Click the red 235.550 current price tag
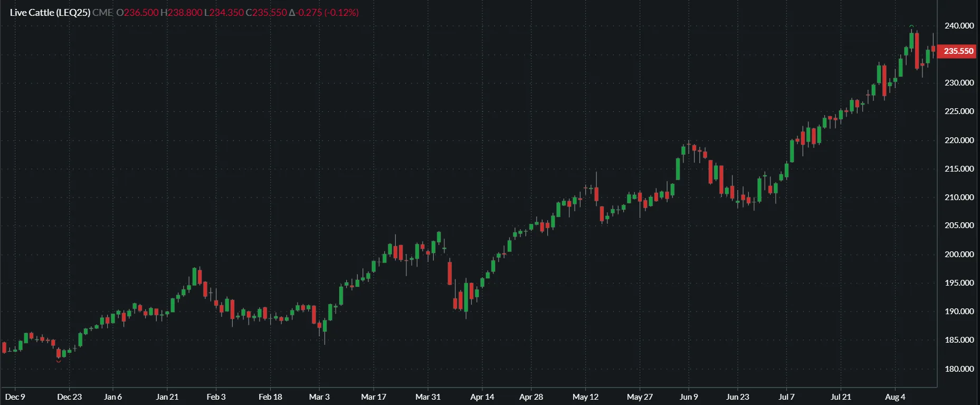This screenshot has width=980, height=405. [958, 51]
